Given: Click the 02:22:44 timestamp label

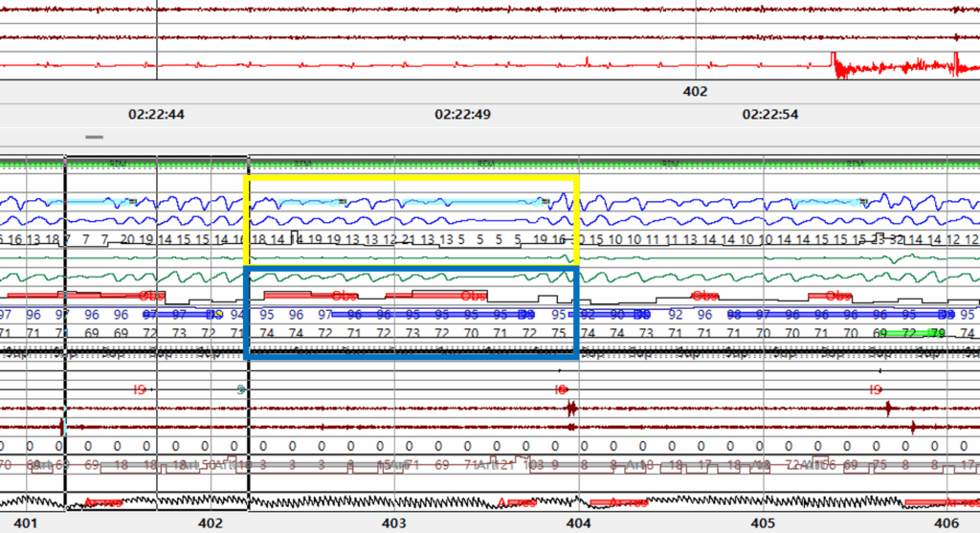Looking at the screenshot, I should (x=157, y=114).
